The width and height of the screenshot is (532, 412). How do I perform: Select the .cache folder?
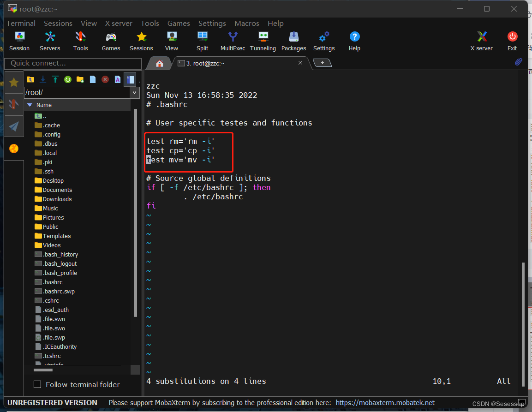point(48,125)
